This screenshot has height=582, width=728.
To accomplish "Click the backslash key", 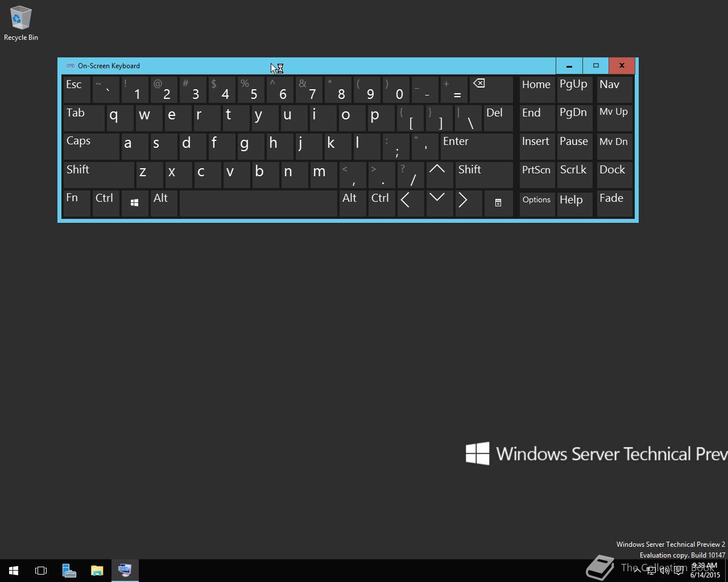I will click(x=468, y=118).
